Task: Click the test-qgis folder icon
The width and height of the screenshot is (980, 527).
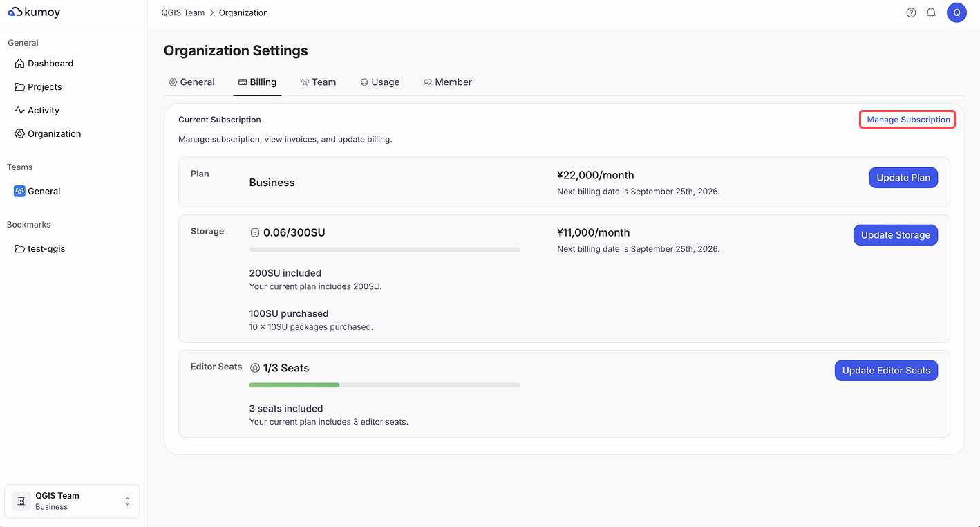Action: click(19, 249)
